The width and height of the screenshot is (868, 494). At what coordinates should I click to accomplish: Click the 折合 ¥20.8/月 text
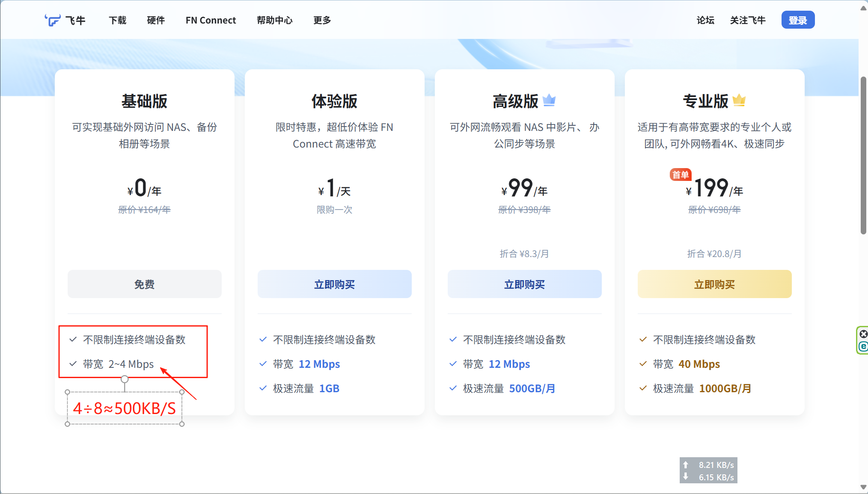[x=715, y=254]
